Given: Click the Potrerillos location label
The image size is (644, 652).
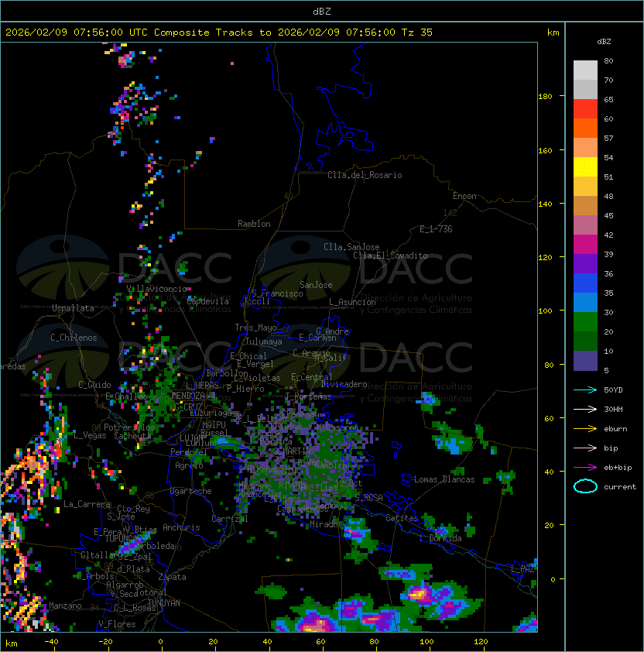Looking at the screenshot, I should pos(129,427).
